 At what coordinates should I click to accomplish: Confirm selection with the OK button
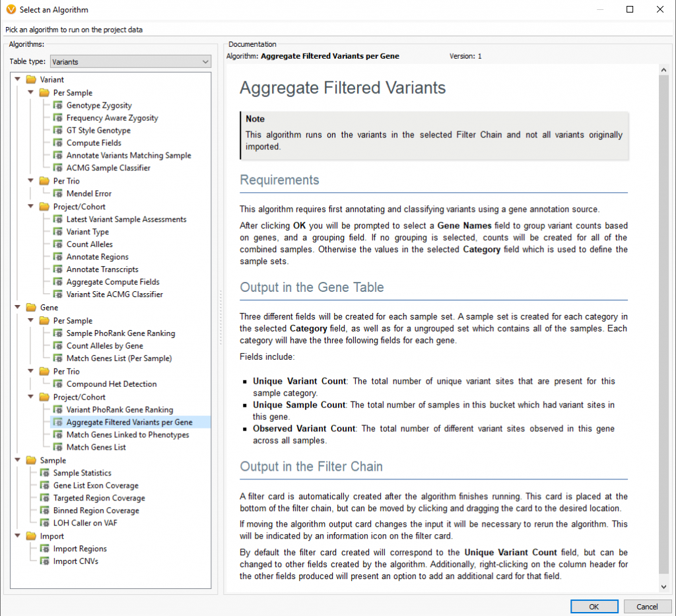point(594,607)
